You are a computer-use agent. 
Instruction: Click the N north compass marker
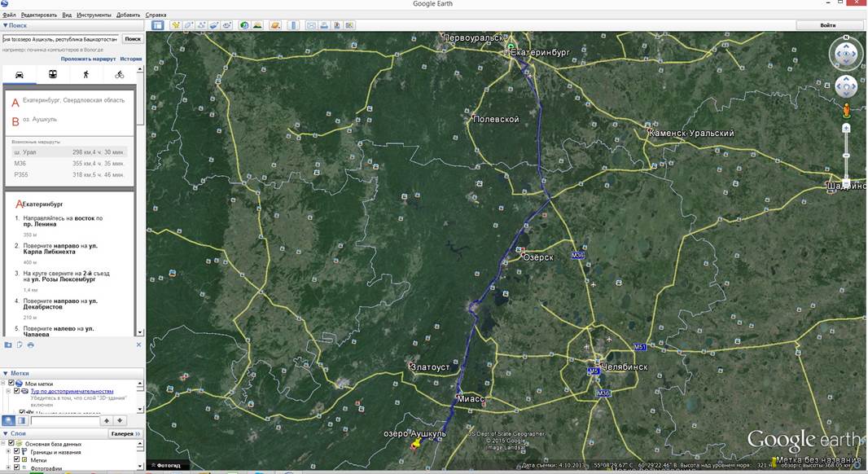click(x=846, y=37)
